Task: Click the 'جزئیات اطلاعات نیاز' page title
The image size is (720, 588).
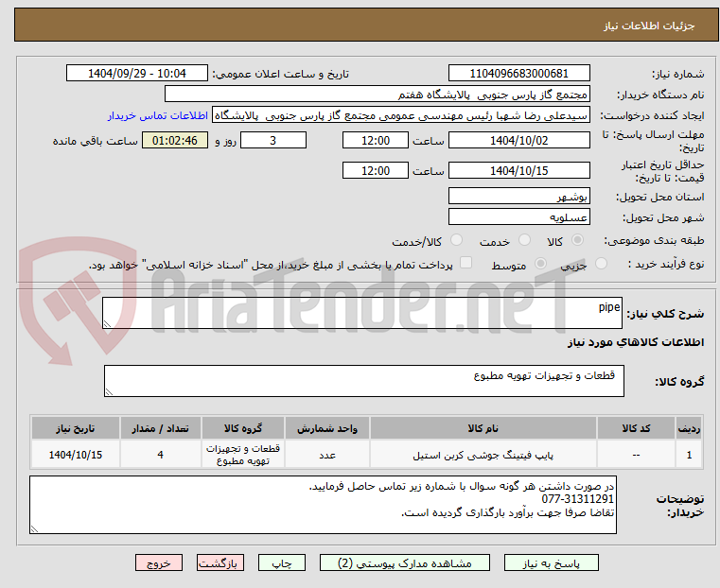Action: coord(649,26)
